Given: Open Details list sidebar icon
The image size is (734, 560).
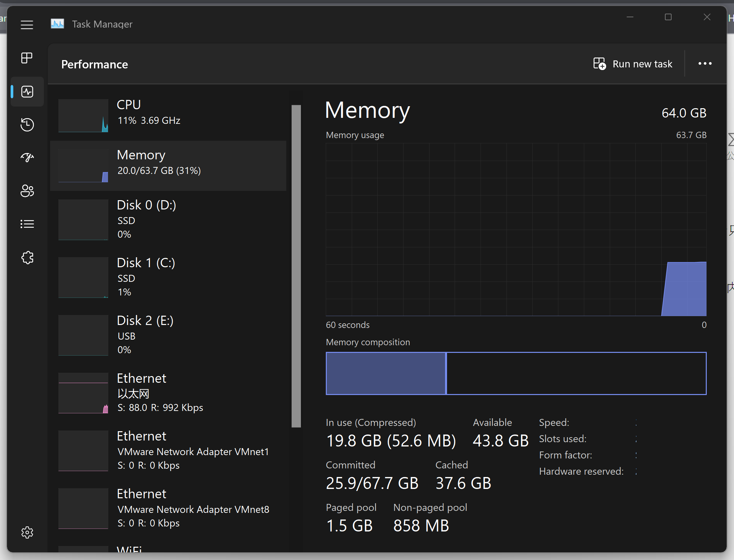Looking at the screenshot, I should [x=27, y=224].
